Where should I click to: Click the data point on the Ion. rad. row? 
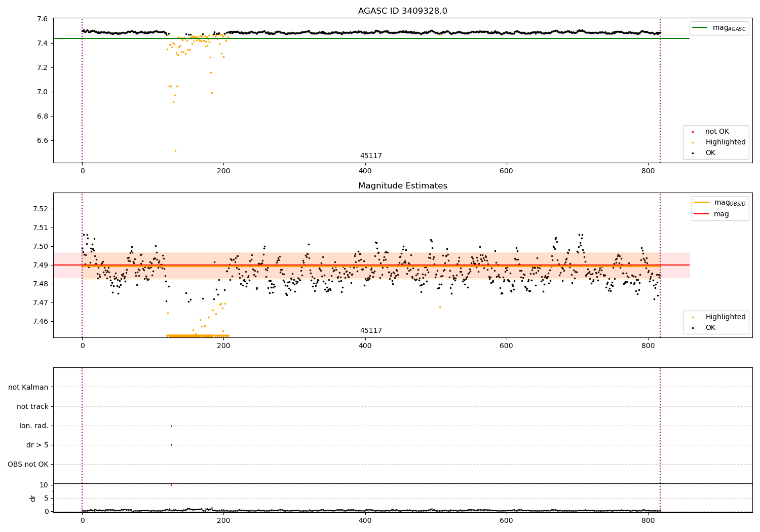pyautogui.click(x=171, y=426)
